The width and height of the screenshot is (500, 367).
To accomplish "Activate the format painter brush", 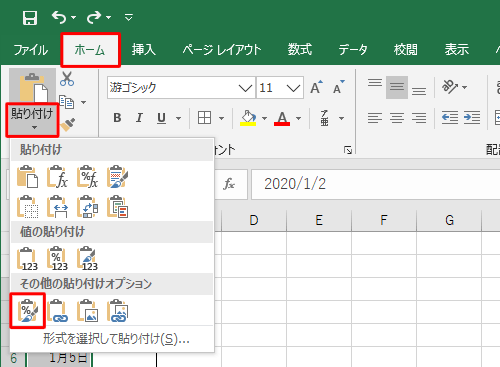I will click(68, 125).
